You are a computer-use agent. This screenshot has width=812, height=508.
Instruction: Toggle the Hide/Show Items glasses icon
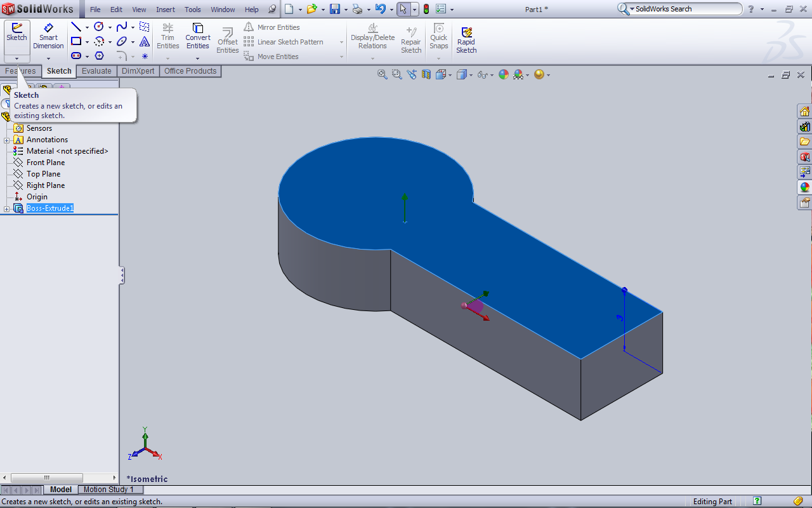tap(483, 74)
